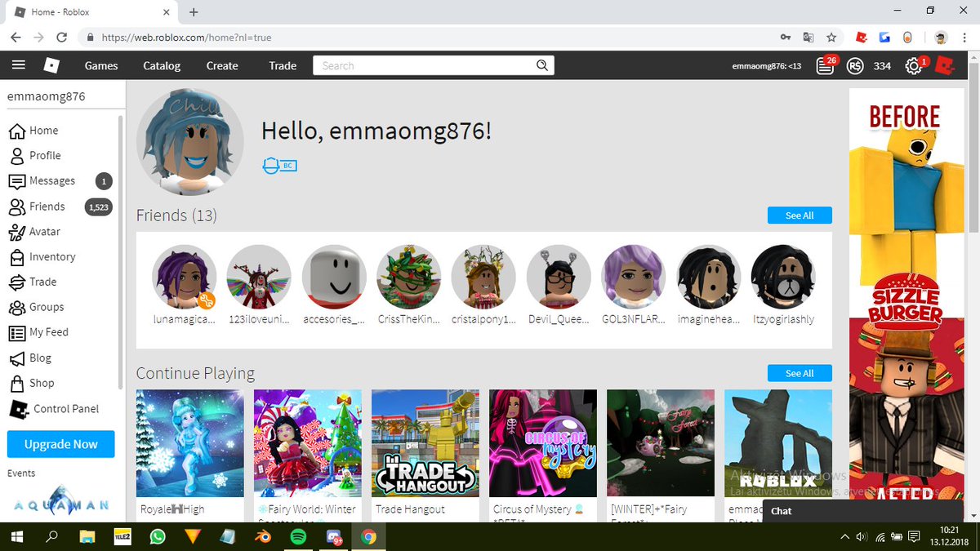Open Trade in the sidebar
This screenshot has height=551, width=980.
(33, 282)
